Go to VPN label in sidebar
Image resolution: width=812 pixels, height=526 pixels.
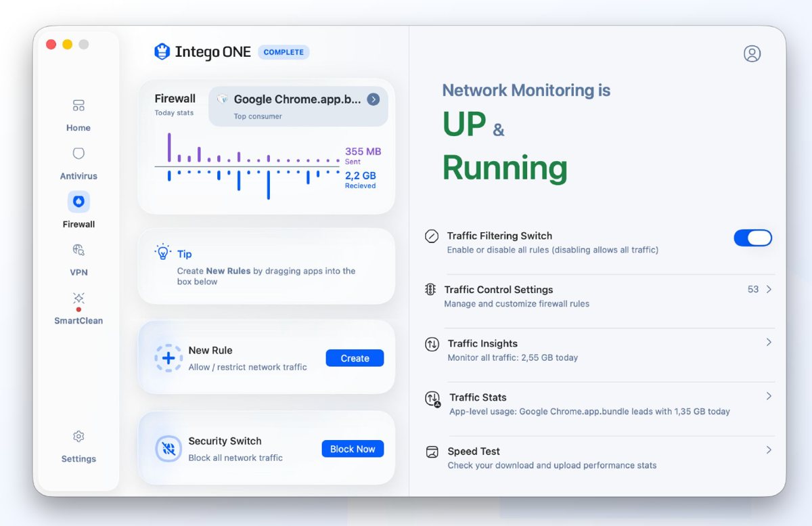(x=78, y=272)
